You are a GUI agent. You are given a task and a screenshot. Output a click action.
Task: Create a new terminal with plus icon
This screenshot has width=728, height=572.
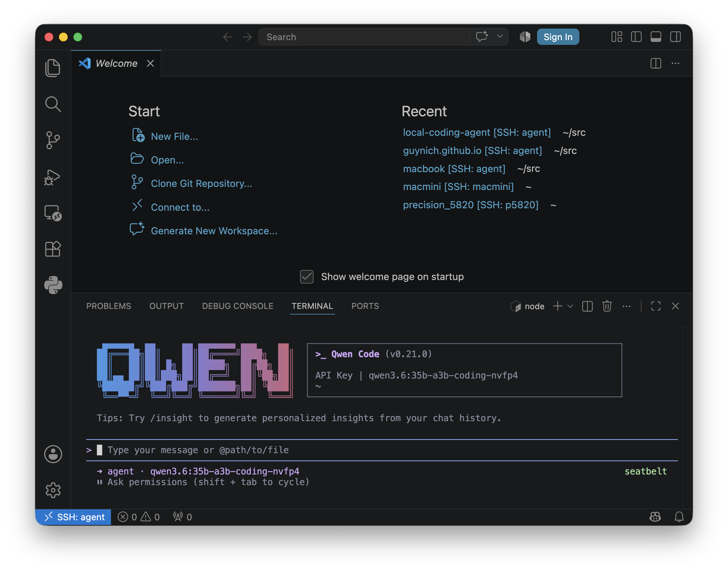click(x=557, y=306)
